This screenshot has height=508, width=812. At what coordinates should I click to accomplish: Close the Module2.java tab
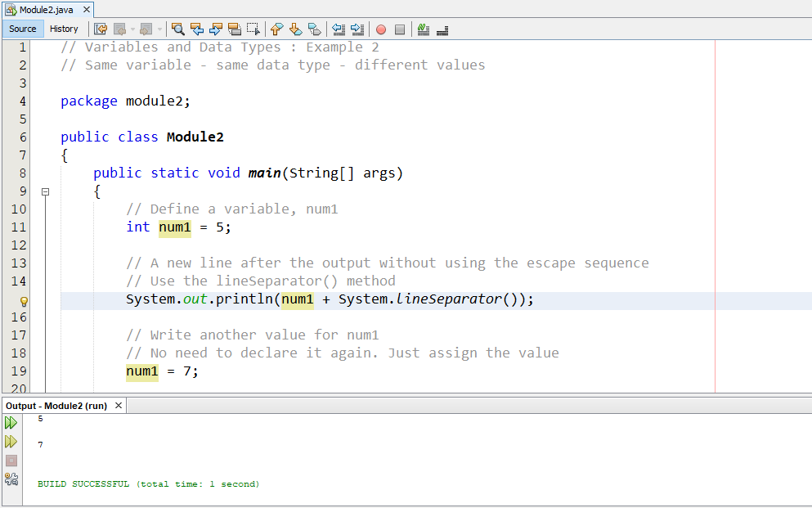[87, 10]
